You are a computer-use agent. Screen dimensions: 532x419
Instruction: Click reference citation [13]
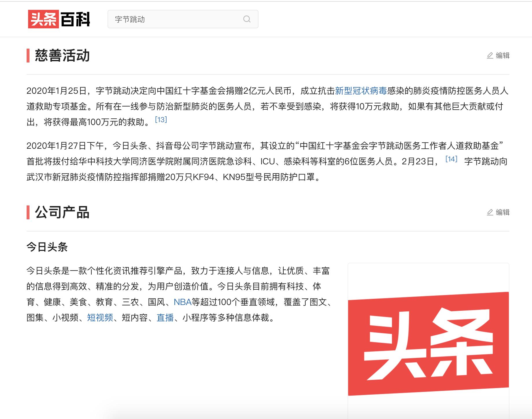pos(161,120)
